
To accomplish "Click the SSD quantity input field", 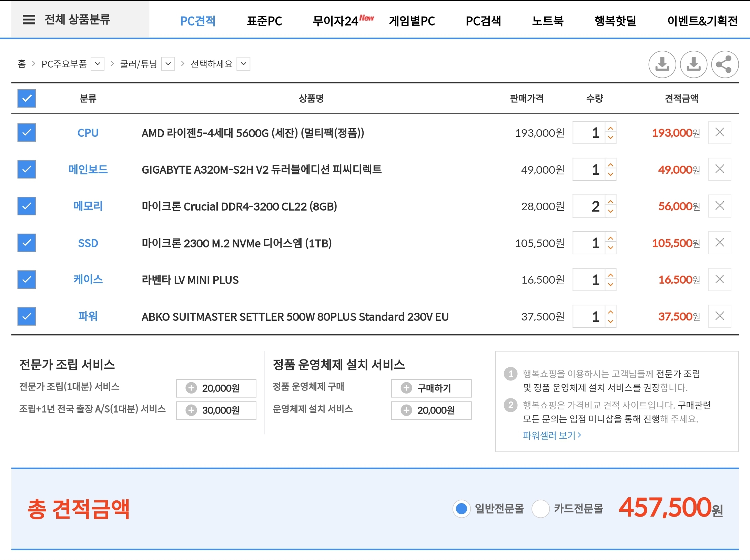I will (x=589, y=243).
